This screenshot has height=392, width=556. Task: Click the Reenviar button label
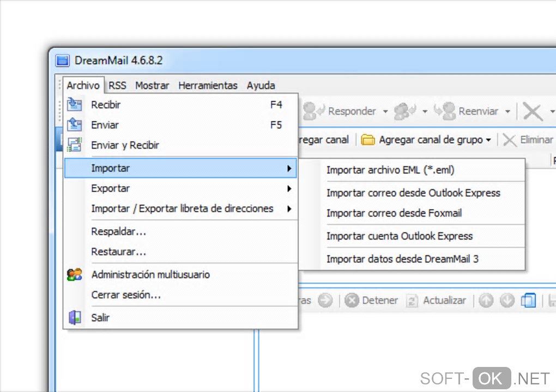click(x=479, y=111)
